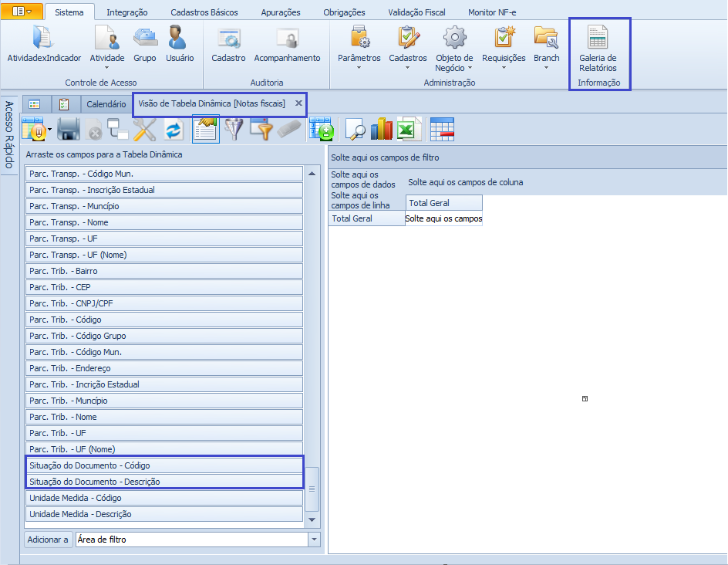Close the Visão de Tabela Dinâmica tab
The image size is (728, 565).
[x=298, y=103]
